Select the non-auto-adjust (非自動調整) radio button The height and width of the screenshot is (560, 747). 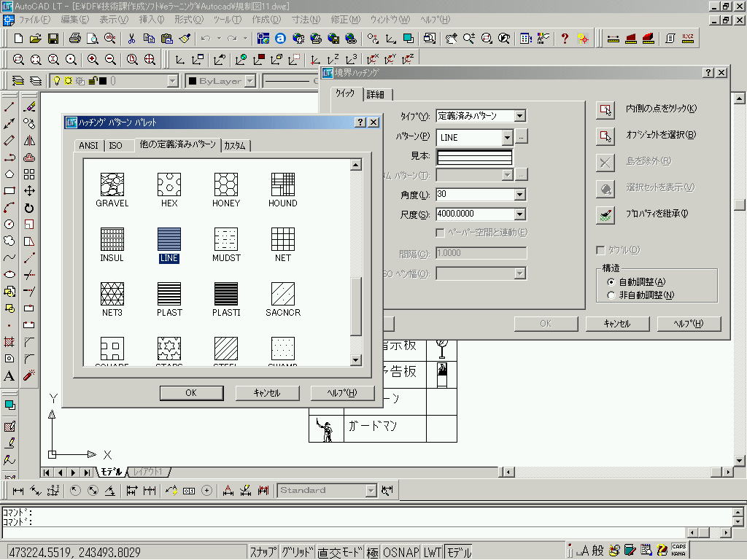pyautogui.click(x=611, y=295)
